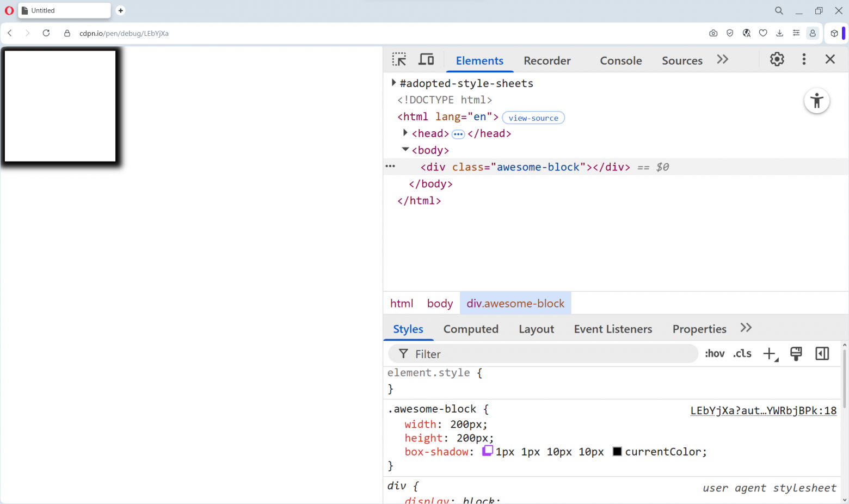The image size is (849, 504).
Task: Open DevTools three-dot customize menu
Action: (804, 59)
